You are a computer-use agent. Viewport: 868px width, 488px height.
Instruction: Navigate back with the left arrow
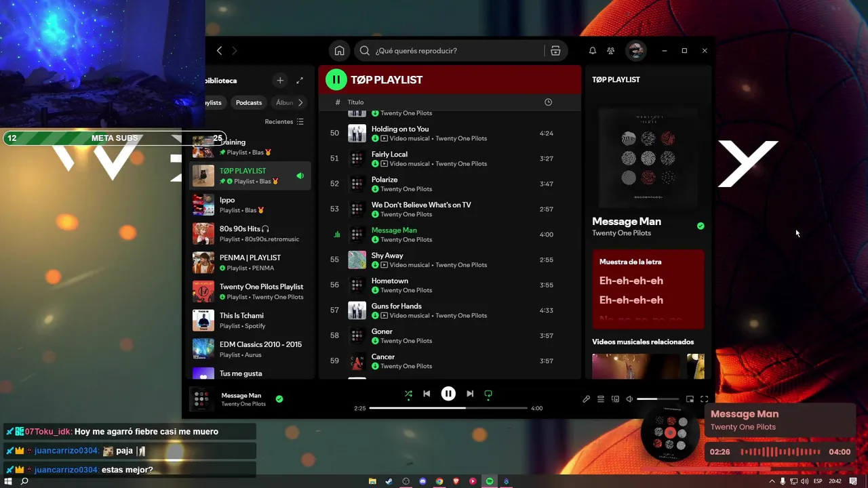(219, 51)
